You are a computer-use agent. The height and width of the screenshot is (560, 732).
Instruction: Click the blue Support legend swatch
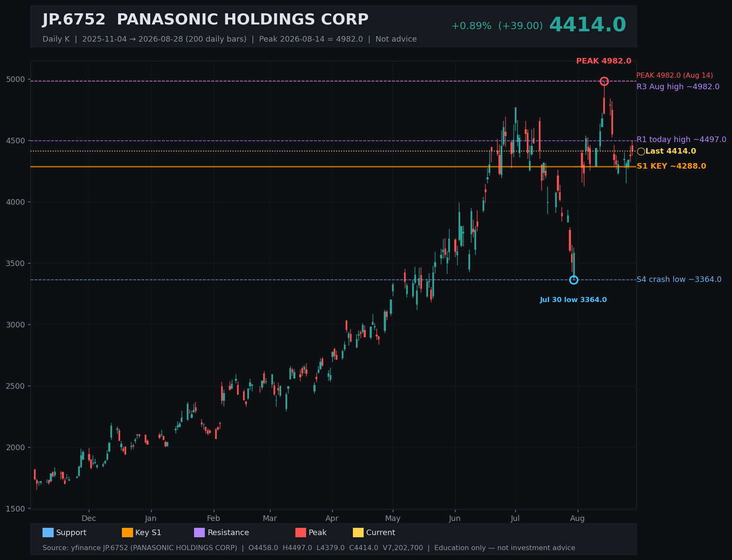(48, 533)
